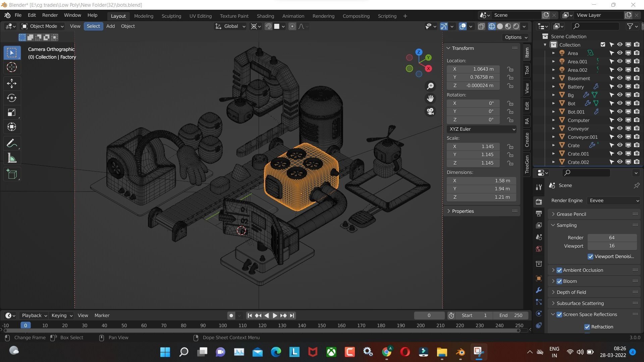The width and height of the screenshot is (644, 362).
Task: Disable the Bloom checkbox
Action: [x=559, y=281]
